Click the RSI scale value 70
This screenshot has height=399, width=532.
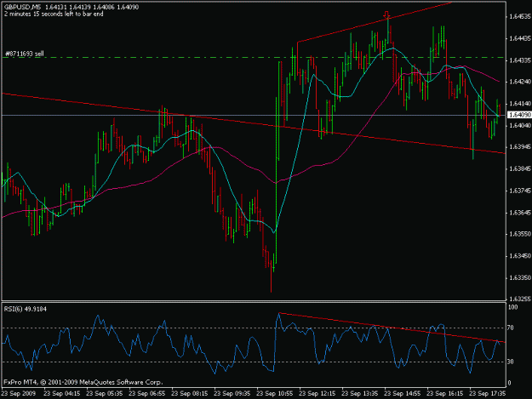[511, 328]
